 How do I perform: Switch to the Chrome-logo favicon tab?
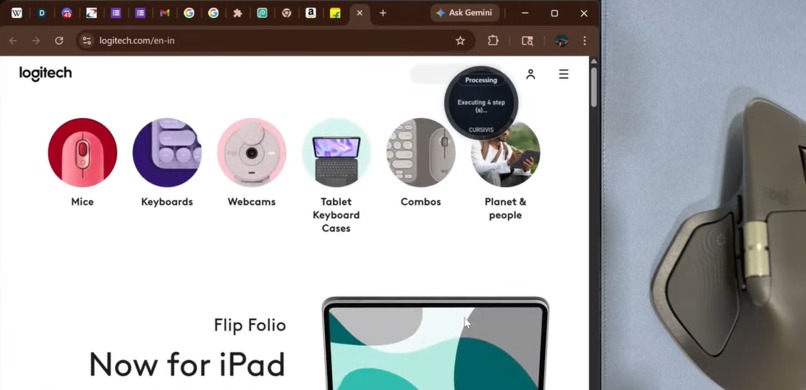coord(287,13)
